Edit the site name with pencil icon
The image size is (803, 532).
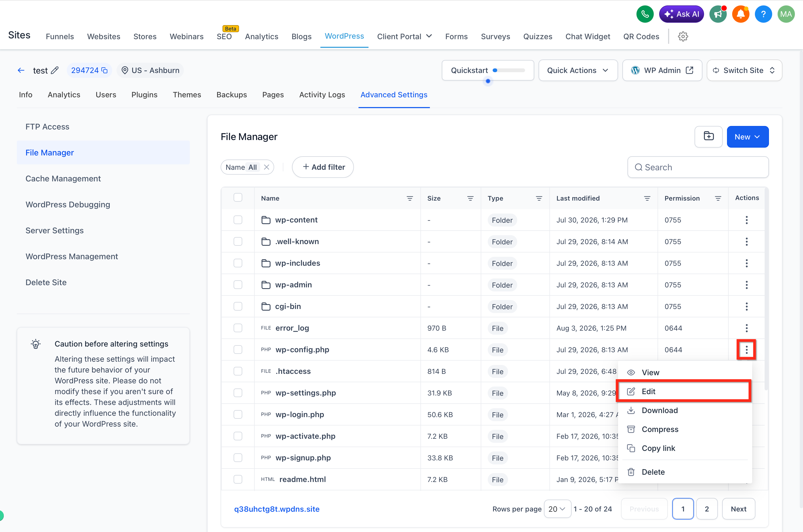pos(55,70)
